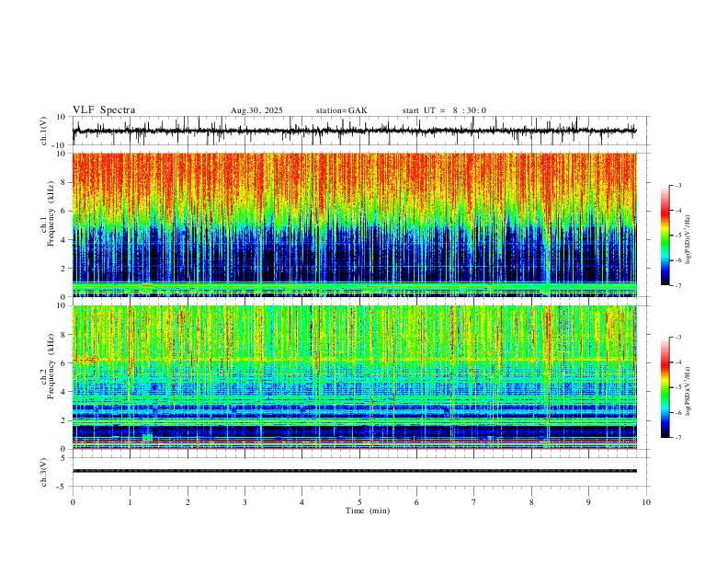This screenshot has width=728, height=563.
Task: Click the "8" kHz tick on ch.2 spectrogram
Action: pyautogui.click(x=64, y=335)
